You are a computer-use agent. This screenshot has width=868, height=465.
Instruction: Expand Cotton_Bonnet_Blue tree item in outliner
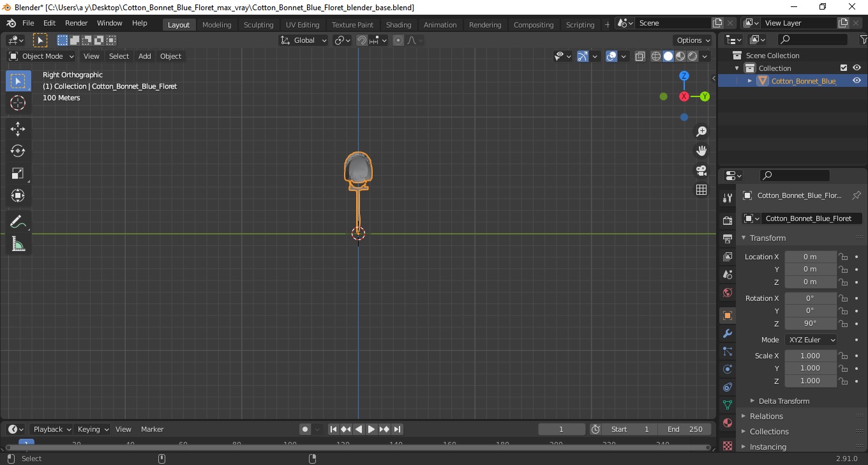(750, 80)
